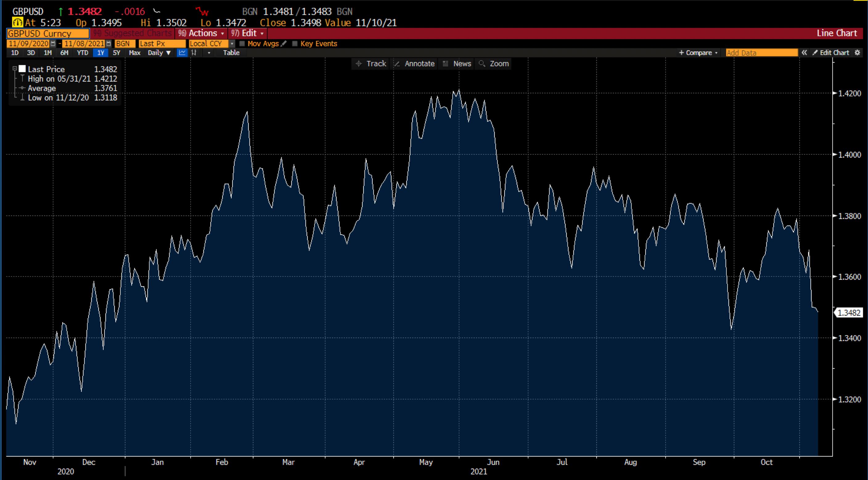
Task: Collapse the toolbar with the double-chevron icon
Action: coord(805,53)
